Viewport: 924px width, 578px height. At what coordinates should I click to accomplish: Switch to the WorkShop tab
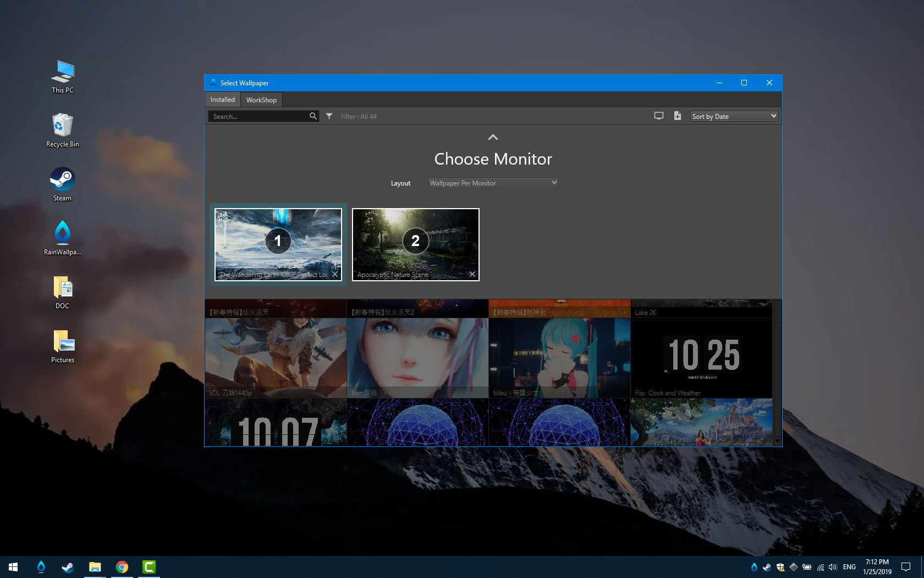[x=261, y=100]
